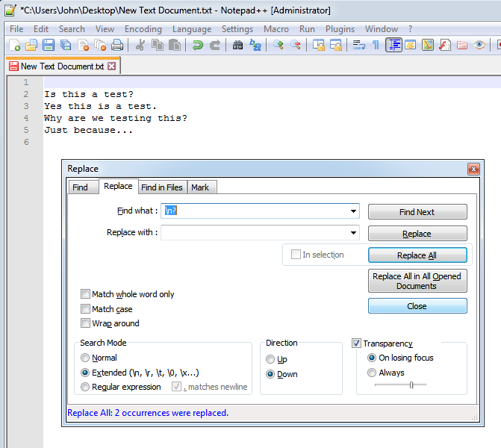Viewport: 501px width, 448px height.
Task: Adjust the transparency slider handle
Action: click(411, 385)
